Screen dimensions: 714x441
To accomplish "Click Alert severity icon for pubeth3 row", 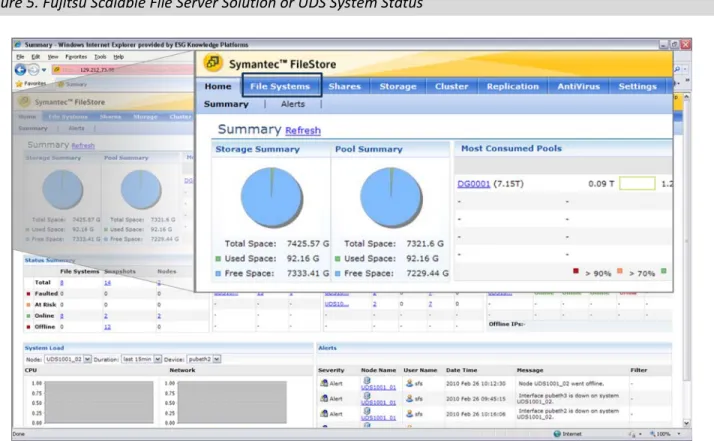I will click(x=324, y=398).
